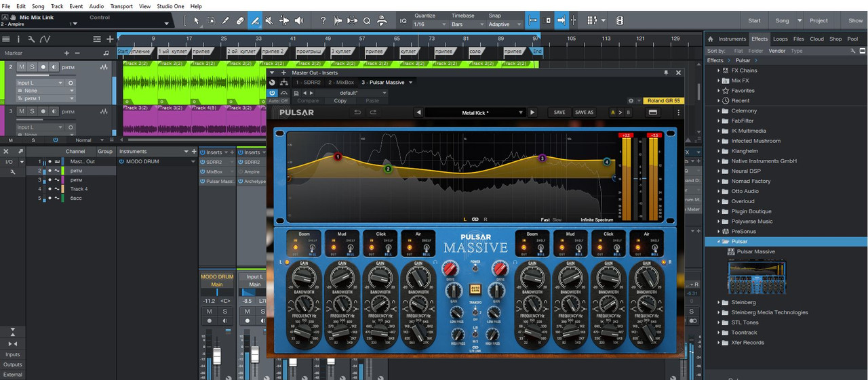Toggle Auto: Off automation button
The height and width of the screenshot is (380, 868).
(274, 101)
